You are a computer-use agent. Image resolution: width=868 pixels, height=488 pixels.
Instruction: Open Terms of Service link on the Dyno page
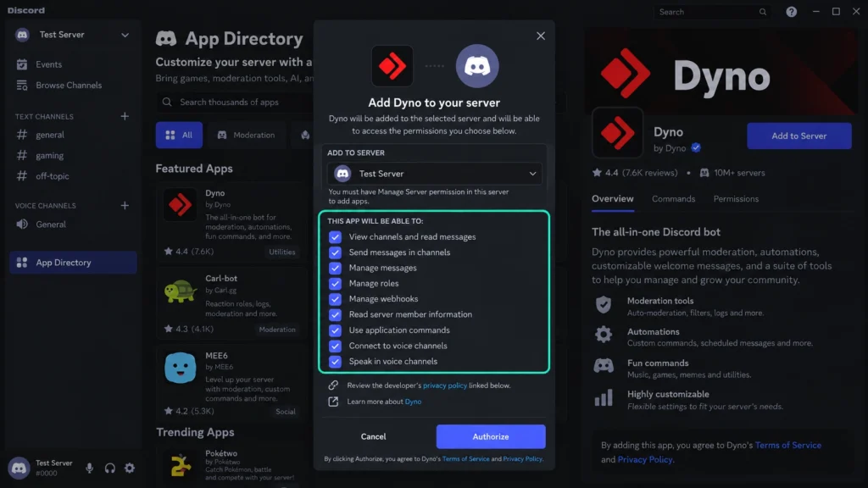tap(787, 445)
